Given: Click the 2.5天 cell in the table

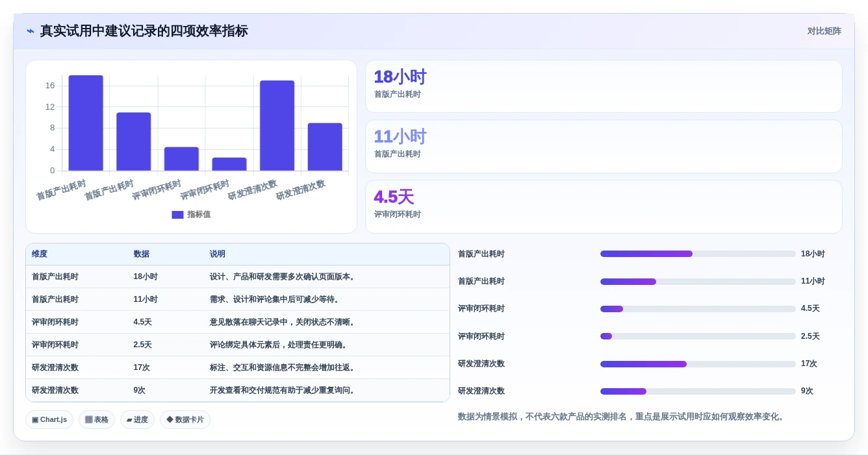Looking at the screenshot, I should [143, 345].
